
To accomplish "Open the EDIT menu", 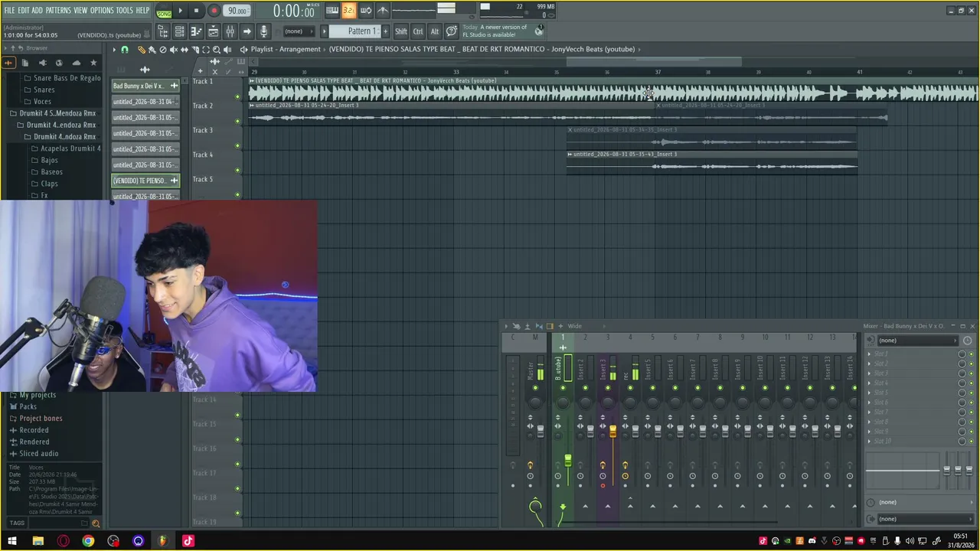I will point(23,10).
